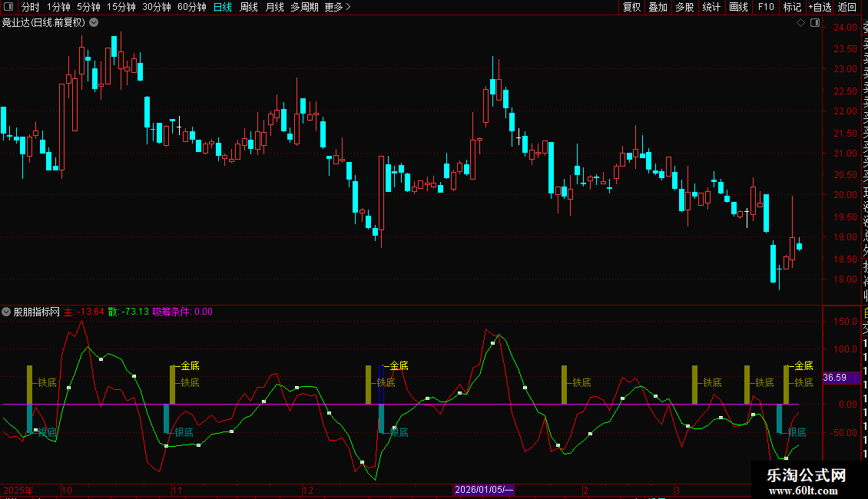Open the F10 company info

coord(766,7)
